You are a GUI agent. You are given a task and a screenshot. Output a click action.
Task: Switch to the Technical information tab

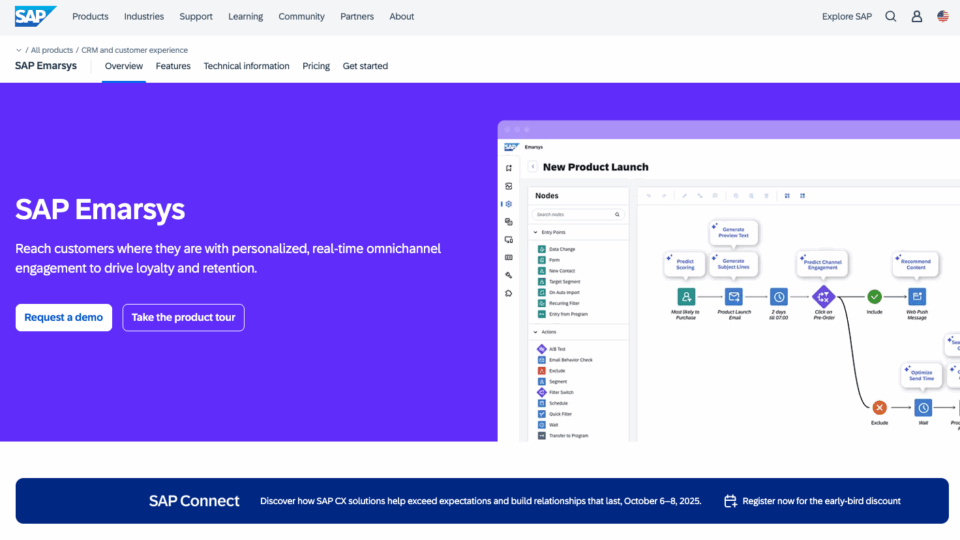pyautogui.click(x=246, y=66)
